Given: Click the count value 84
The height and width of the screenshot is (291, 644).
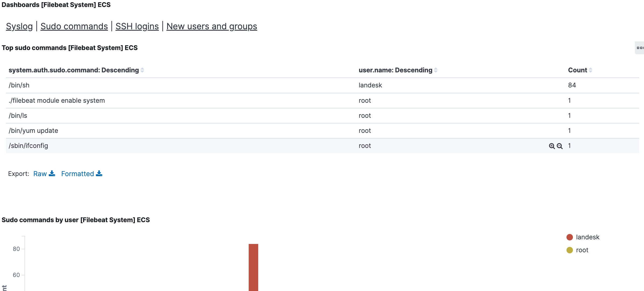Looking at the screenshot, I should (572, 85).
